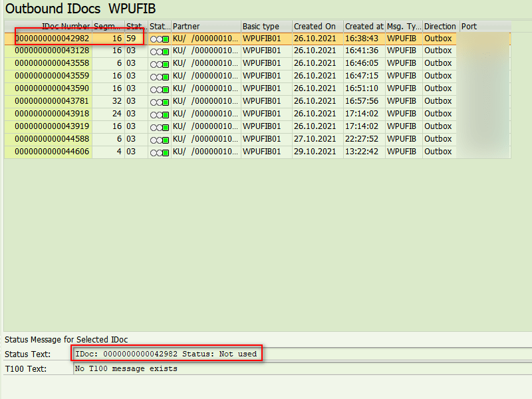Viewport: 532px width, 399px height.
Task: Click status light icon for IDoc 0000000000044606
Action: coord(160,152)
